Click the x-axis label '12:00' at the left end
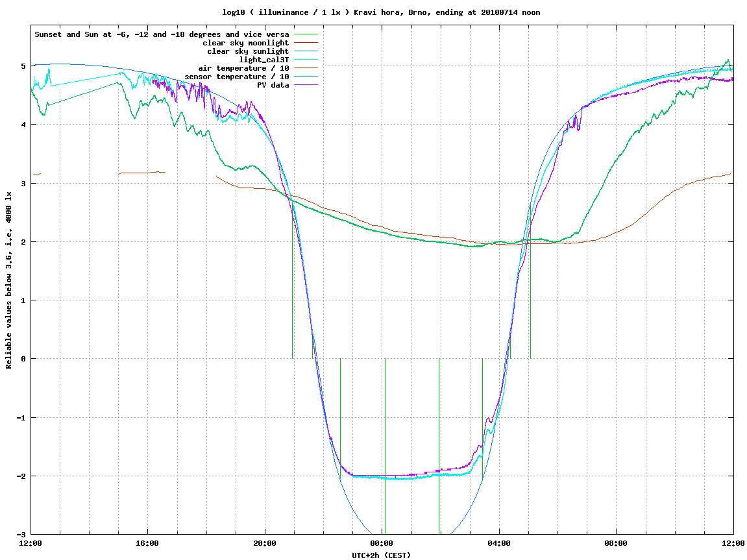The image size is (747, 560). [31, 543]
